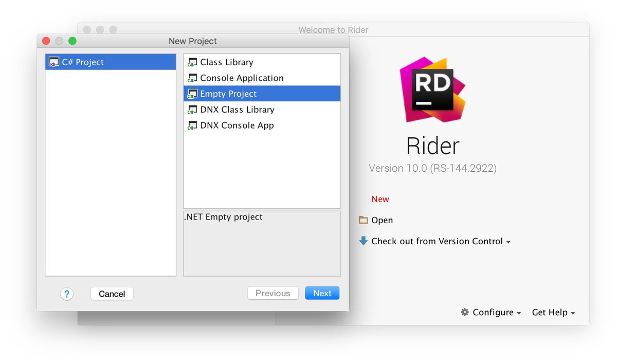Open the Configure dropdown
Screen dimensions: 617x364
pos(497,312)
